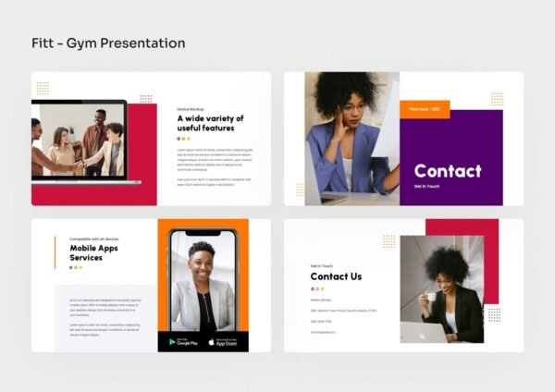Click the 'Contact Us' heading text

[x=336, y=276]
